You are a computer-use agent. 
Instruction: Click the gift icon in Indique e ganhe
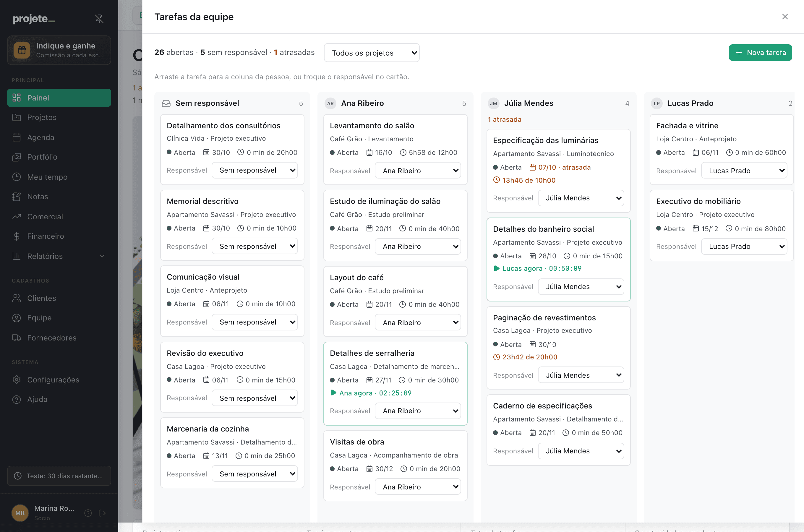click(22, 50)
